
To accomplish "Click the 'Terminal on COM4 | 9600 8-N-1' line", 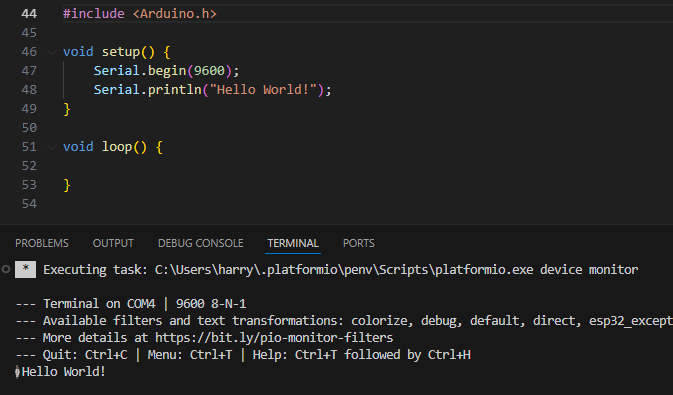I will coord(131,304).
